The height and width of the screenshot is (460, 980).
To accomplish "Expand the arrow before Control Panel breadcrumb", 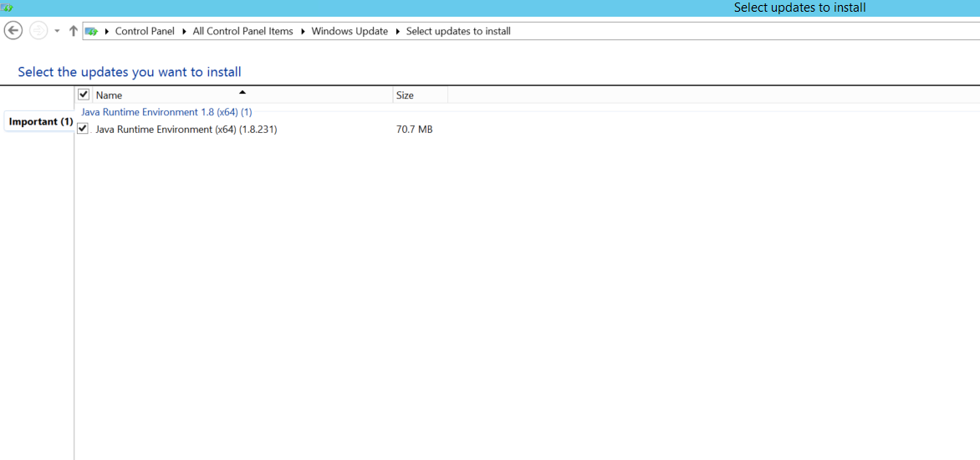I will point(107,31).
